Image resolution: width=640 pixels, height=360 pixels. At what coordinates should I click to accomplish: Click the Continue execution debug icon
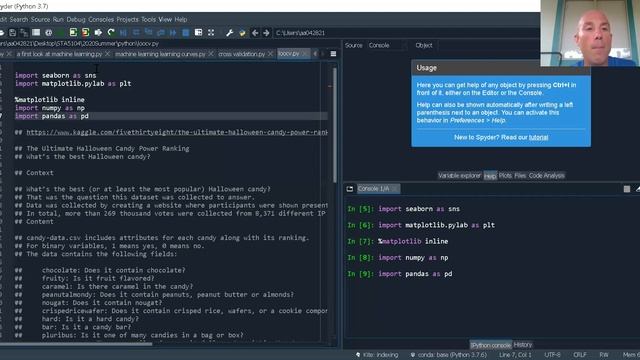173,33
